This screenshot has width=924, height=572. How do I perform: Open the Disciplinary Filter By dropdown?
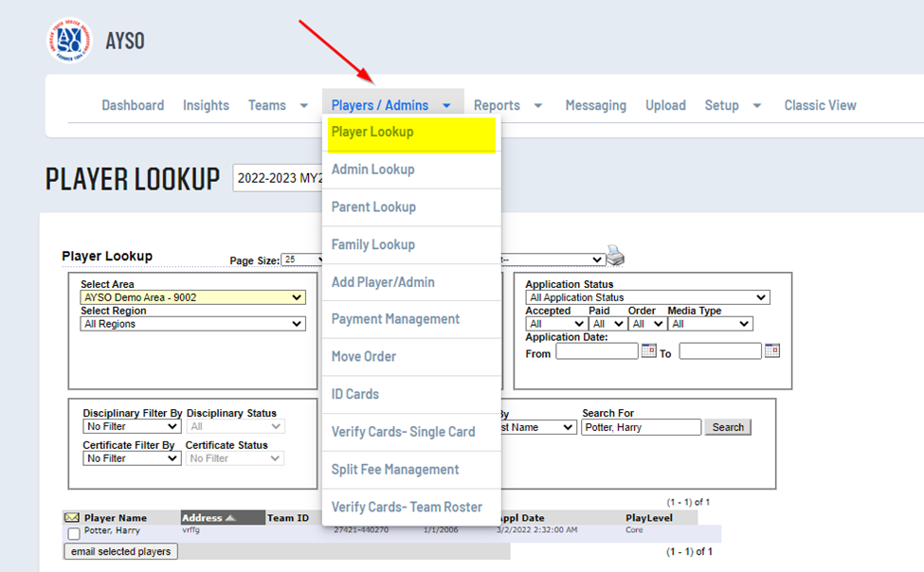click(132, 427)
